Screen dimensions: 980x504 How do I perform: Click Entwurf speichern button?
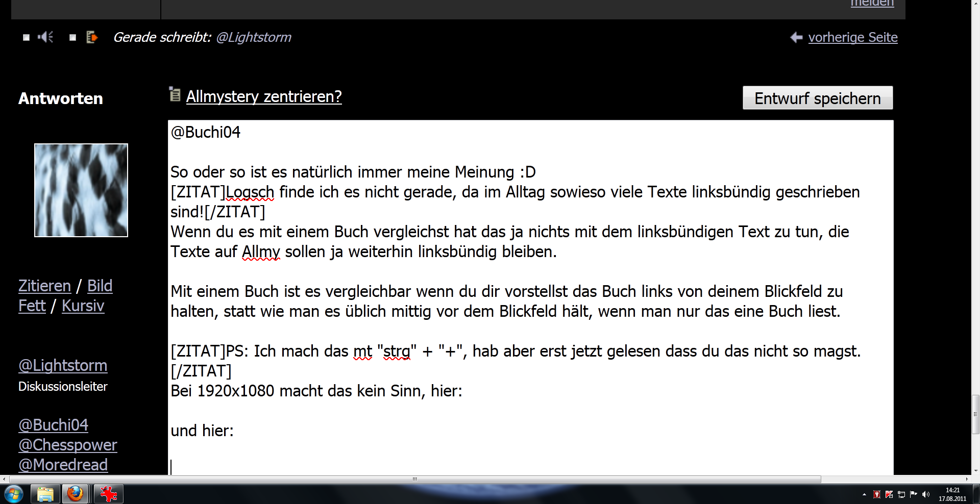click(818, 98)
